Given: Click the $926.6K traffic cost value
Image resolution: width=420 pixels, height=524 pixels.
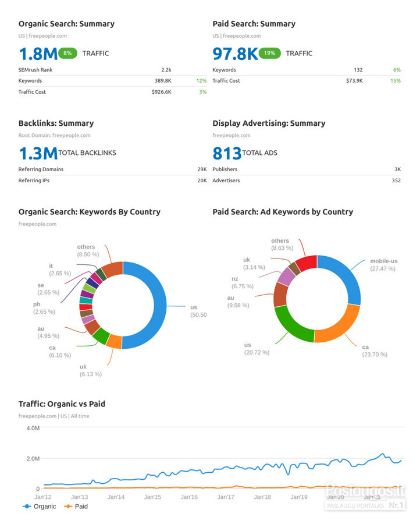Looking at the screenshot, I should click(162, 92).
